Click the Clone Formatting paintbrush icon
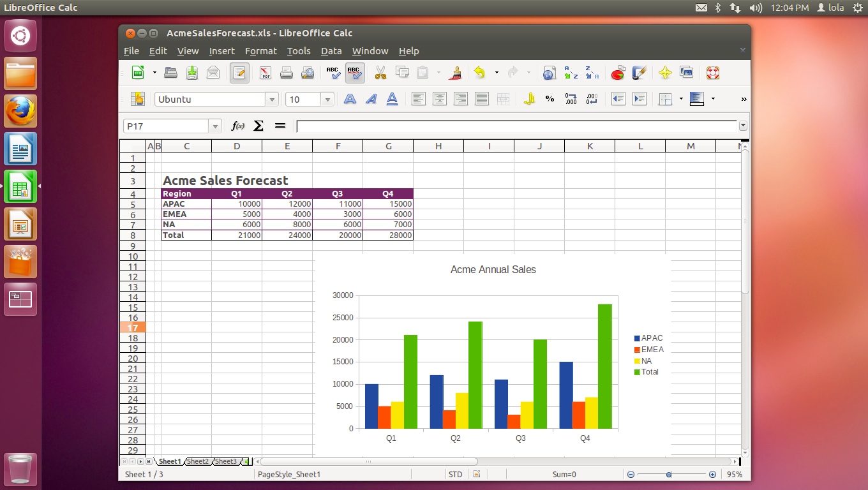 tap(455, 73)
